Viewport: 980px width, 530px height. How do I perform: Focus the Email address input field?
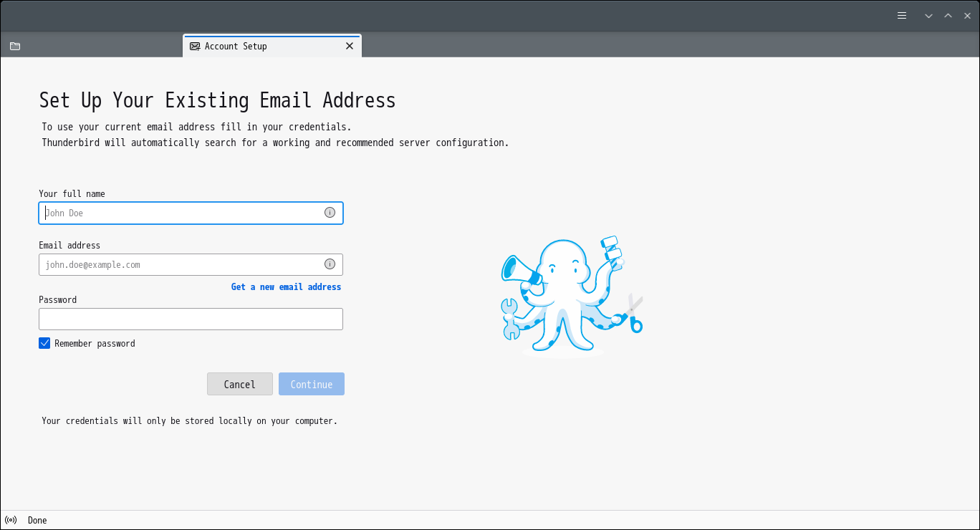point(191,264)
